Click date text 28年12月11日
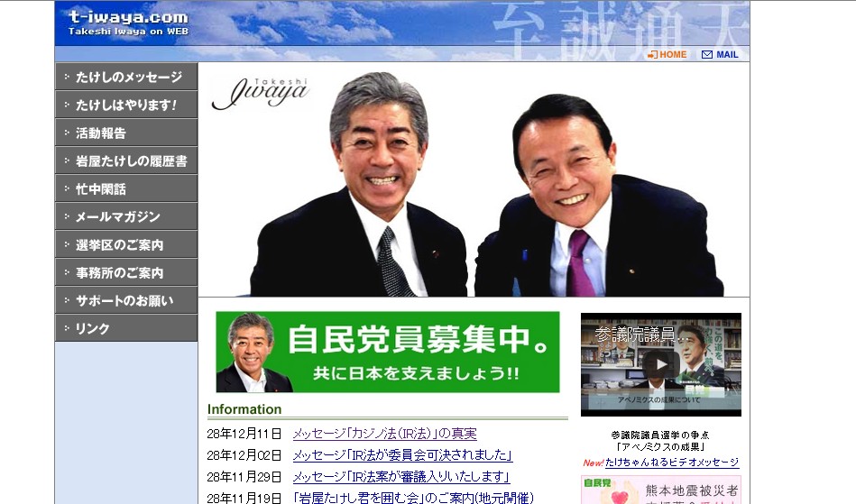The image size is (856, 504). pos(244,434)
